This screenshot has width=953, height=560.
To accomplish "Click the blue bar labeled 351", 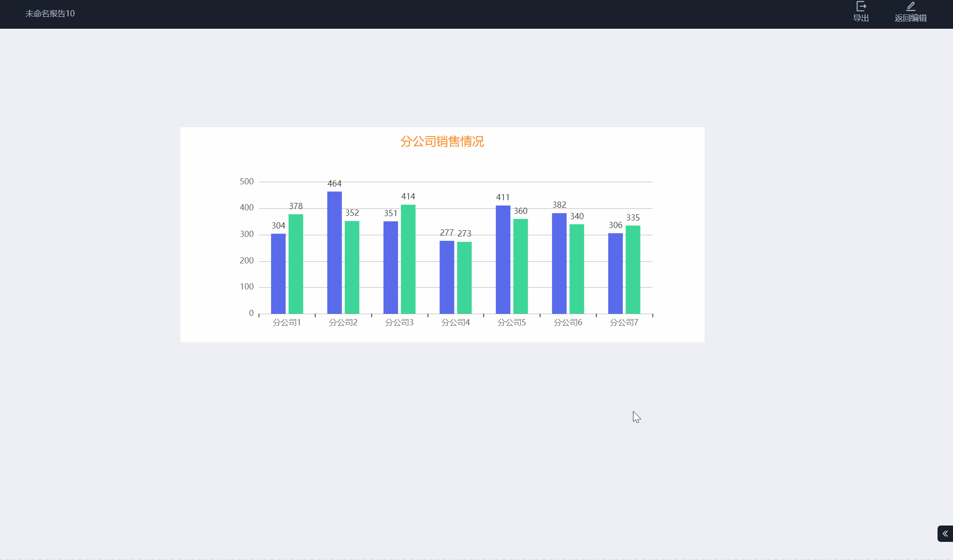I will [x=391, y=267].
